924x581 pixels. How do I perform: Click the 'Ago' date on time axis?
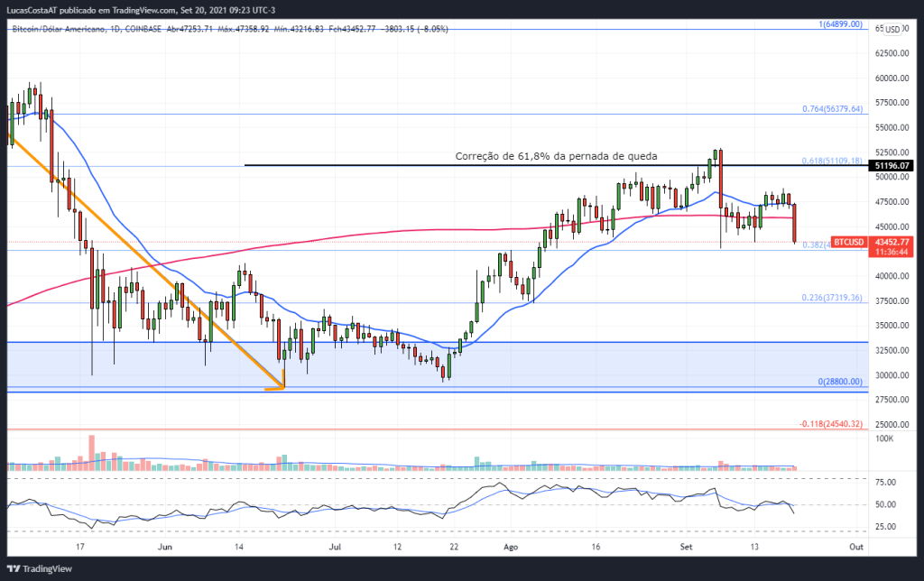(510, 547)
